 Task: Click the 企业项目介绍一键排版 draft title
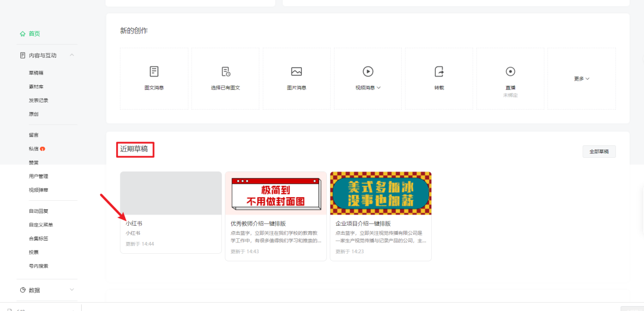coord(363,223)
